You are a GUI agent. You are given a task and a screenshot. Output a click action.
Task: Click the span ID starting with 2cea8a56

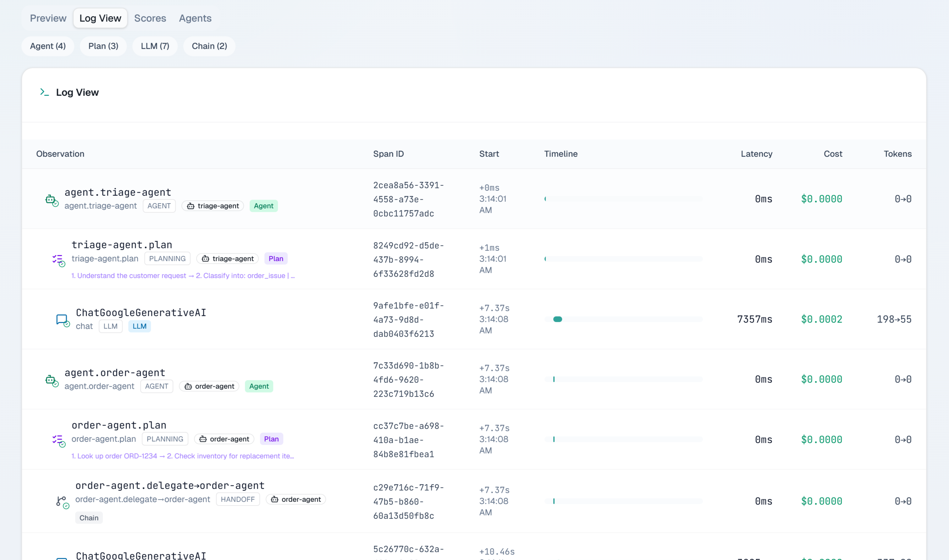pyautogui.click(x=408, y=199)
